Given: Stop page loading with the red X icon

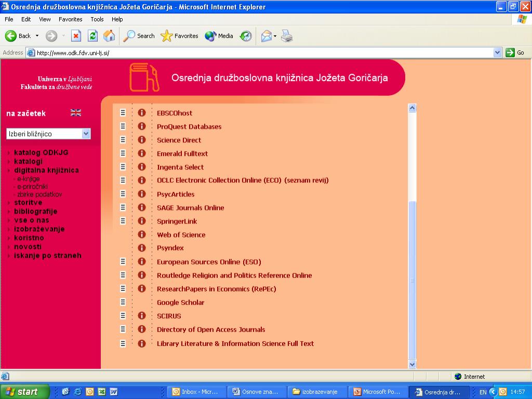Looking at the screenshot, I should (76, 36).
